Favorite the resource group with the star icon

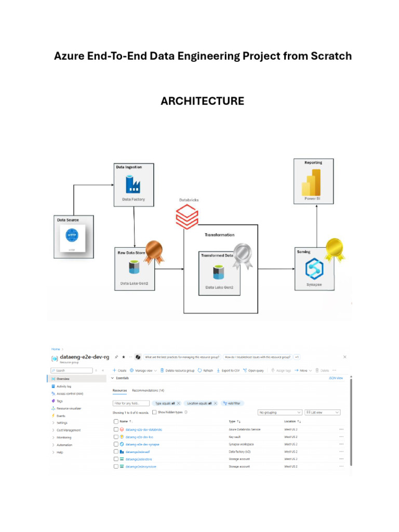(124, 357)
